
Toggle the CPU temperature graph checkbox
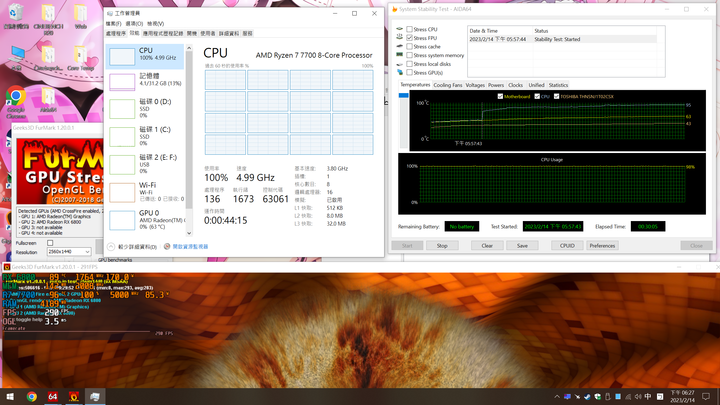click(x=537, y=96)
